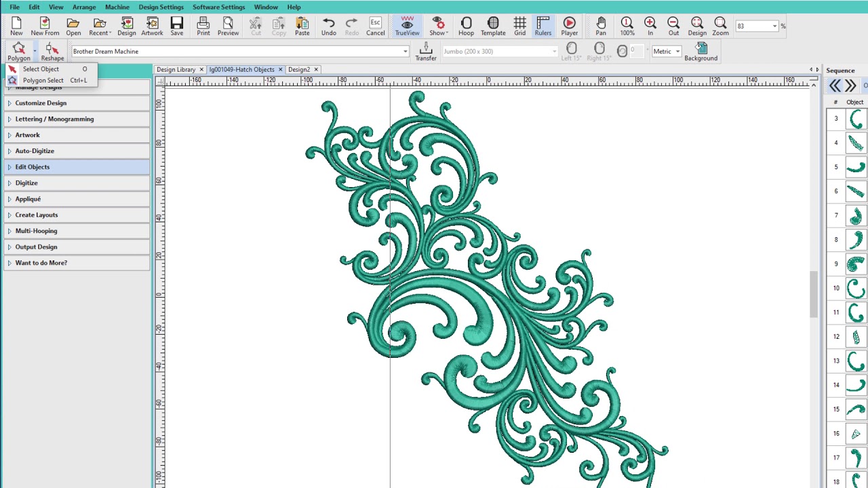Expand the Digitize toolbox

pyautogui.click(x=77, y=183)
